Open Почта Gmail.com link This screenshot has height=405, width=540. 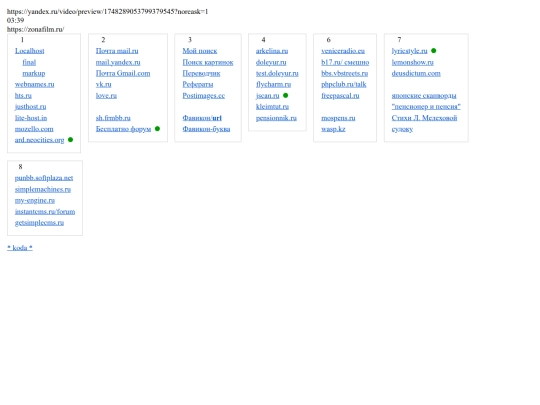tap(123, 73)
